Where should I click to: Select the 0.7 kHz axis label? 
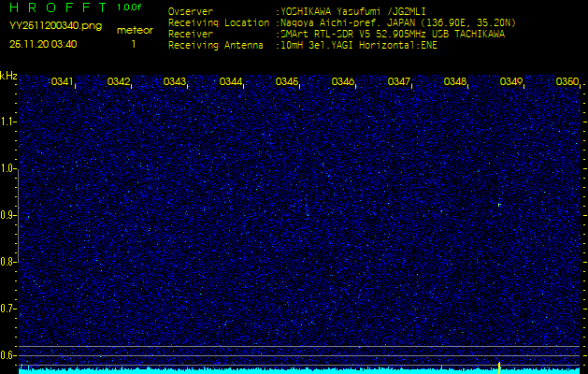(x=8, y=308)
